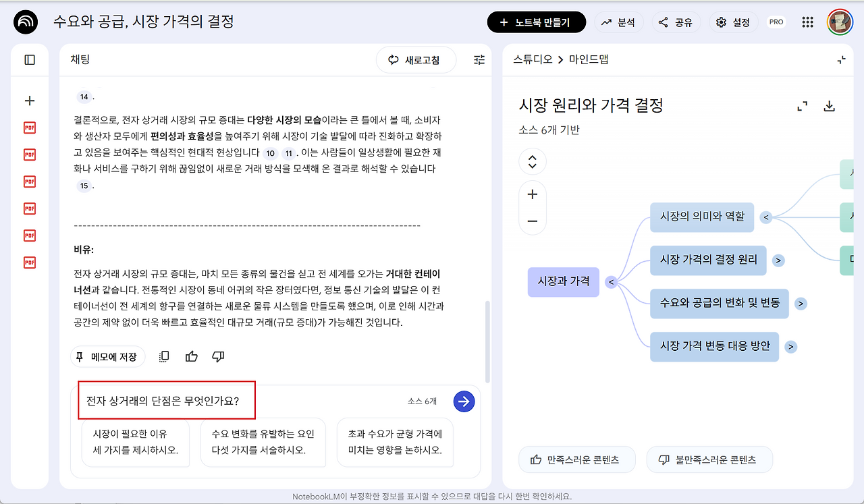
Task: Click the 비유: heading in chat
Action: point(84,250)
